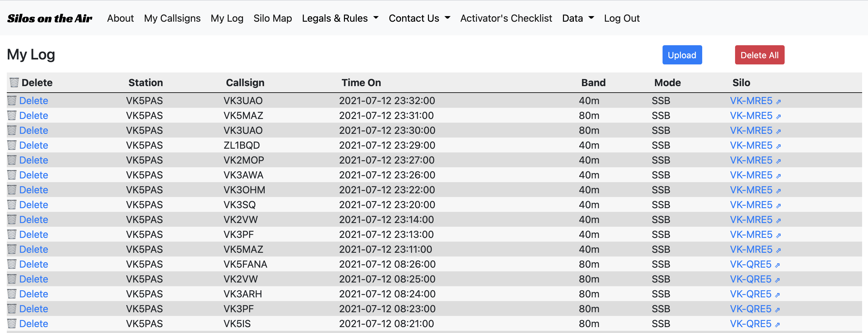Click trash icon for ZL1BQD log row

[x=12, y=145]
